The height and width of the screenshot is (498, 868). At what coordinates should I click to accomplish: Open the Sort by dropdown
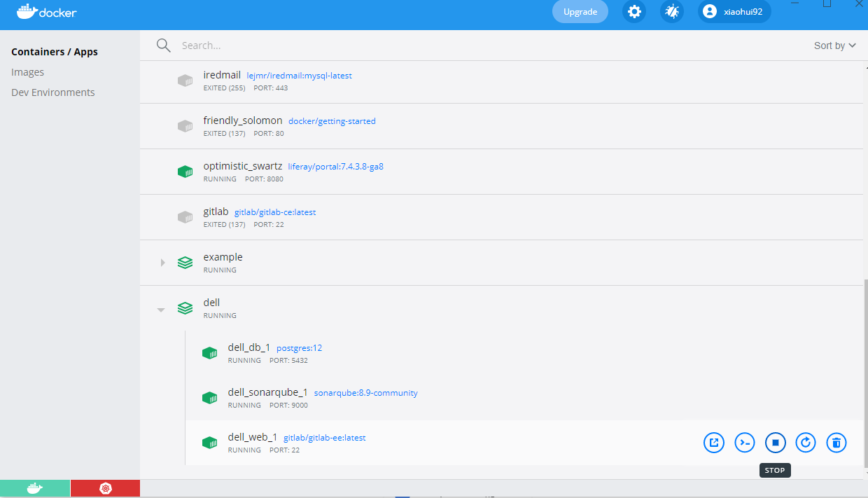click(x=835, y=46)
